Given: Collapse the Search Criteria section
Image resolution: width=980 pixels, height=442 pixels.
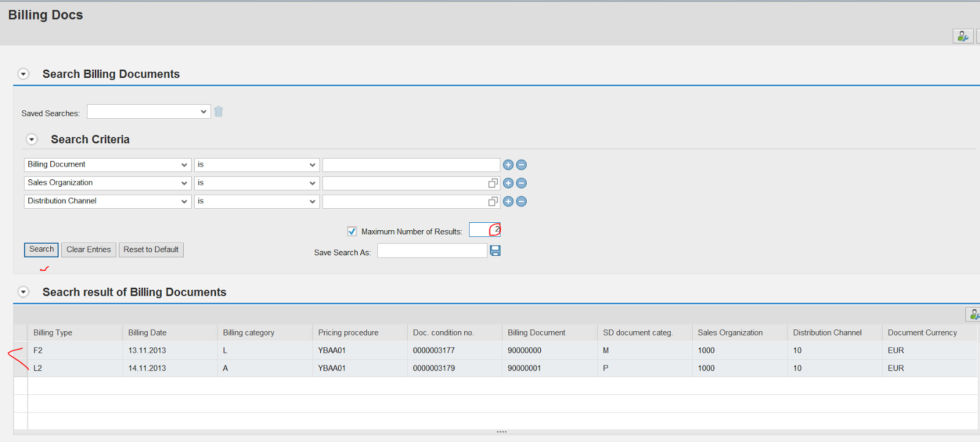Looking at the screenshot, I should click(32, 140).
